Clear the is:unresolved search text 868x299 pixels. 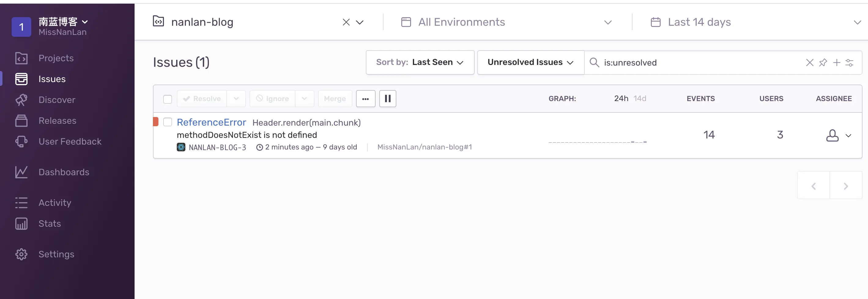tap(809, 62)
